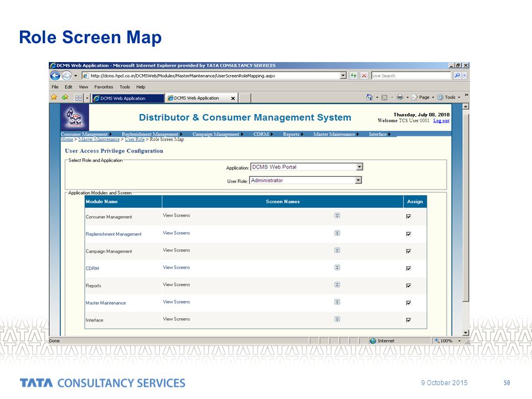Expand screens for Reports row
Screen dimensions: 532x399
click(337, 285)
